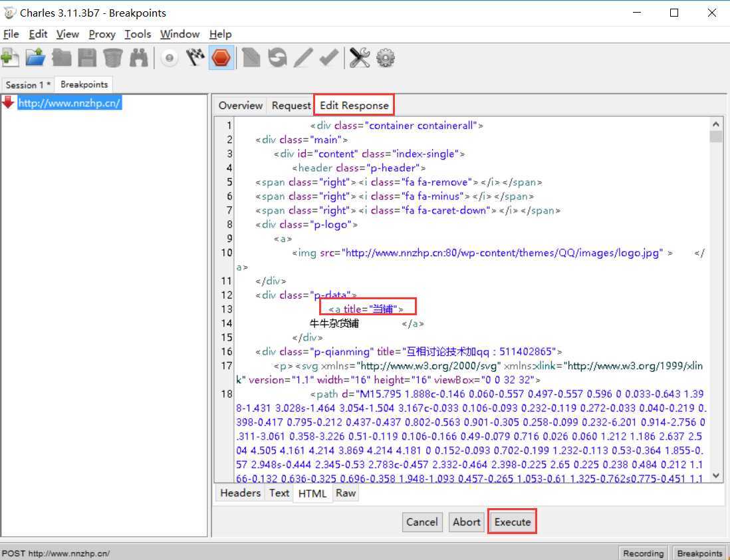Image resolution: width=730 pixels, height=560 pixels.
Task: Select the Edit Response tab
Action: click(354, 105)
